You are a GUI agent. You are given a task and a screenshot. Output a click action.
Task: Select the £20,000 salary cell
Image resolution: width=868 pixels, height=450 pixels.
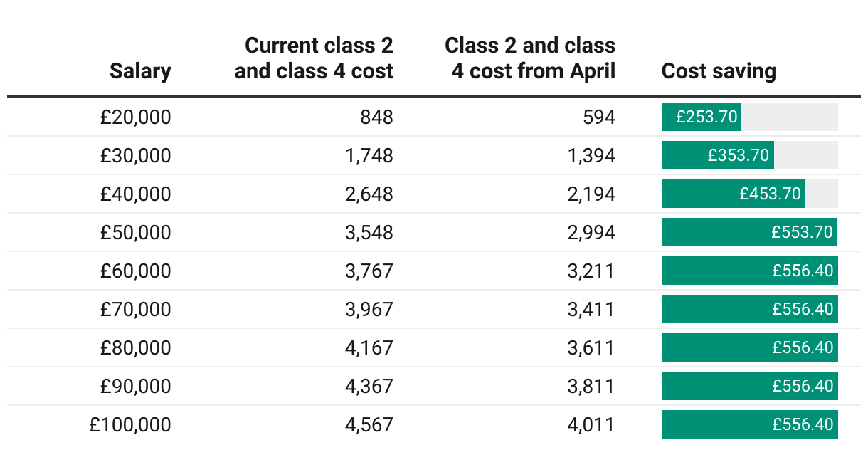point(136,117)
